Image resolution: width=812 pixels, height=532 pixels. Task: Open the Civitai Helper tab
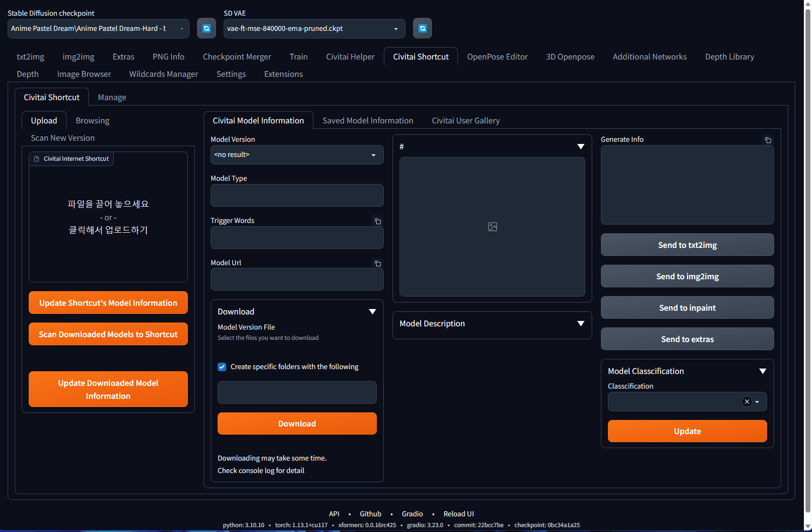coord(350,57)
